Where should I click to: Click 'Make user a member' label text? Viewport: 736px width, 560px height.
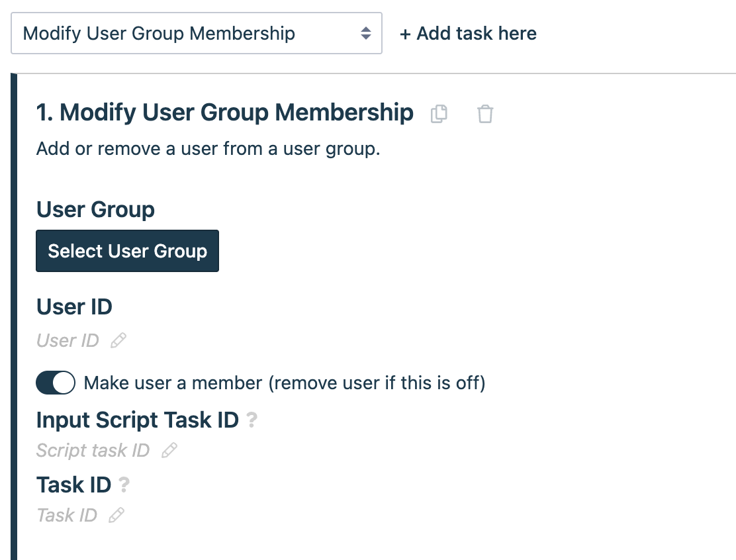click(285, 383)
